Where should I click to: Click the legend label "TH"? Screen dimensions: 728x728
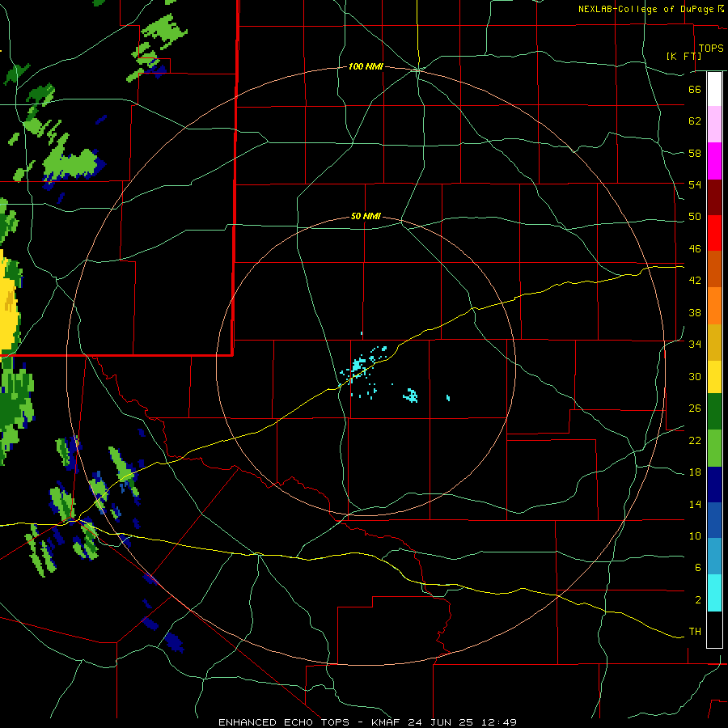point(695,632)
